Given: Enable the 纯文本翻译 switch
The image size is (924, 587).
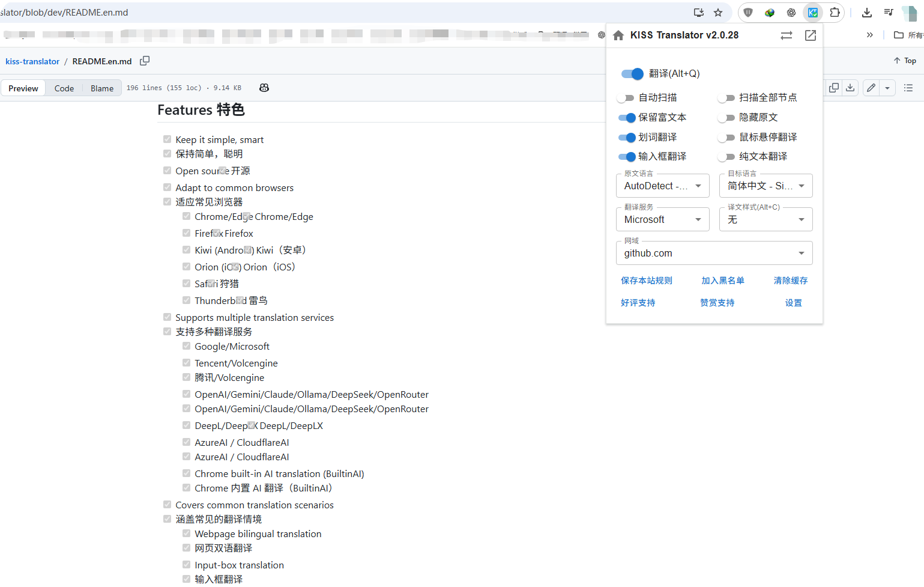Looking at the screenshot, I should (x=726, y=157).
